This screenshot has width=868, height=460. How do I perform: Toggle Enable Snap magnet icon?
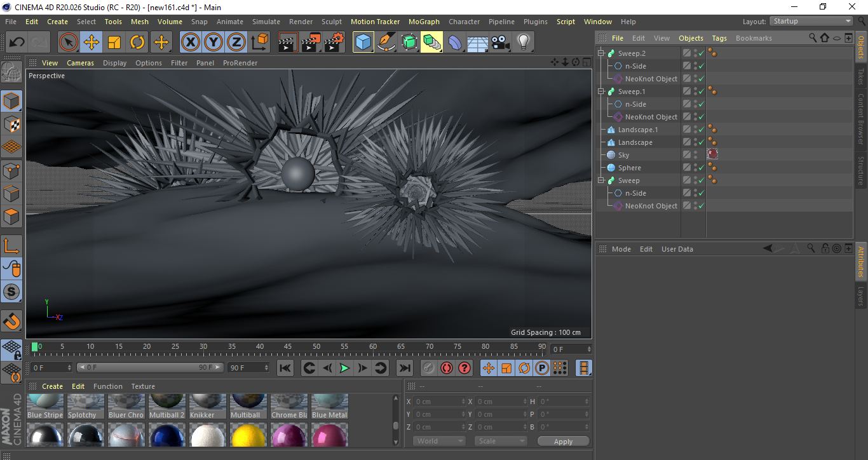[11, 321]
